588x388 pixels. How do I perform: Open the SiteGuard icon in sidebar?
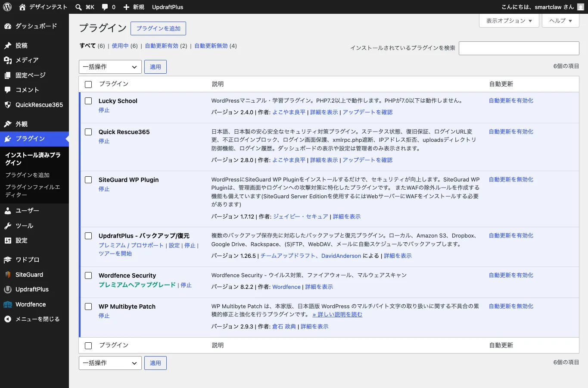(x=8, y=275)
